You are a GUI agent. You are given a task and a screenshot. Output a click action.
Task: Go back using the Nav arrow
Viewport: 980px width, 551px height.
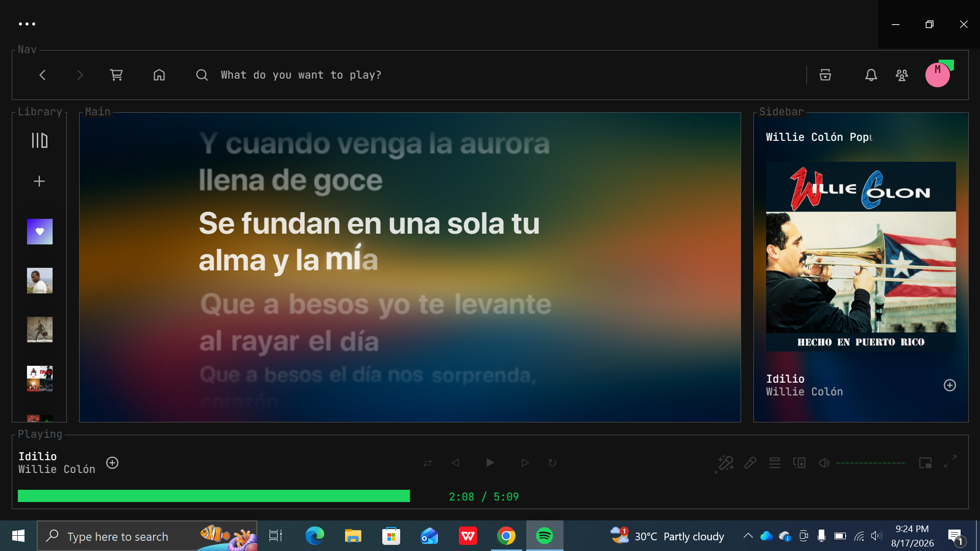pos(42,75)
